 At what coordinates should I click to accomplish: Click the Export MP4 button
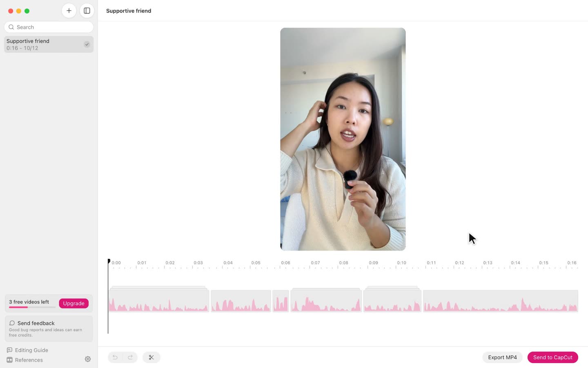tap(502, 357)
